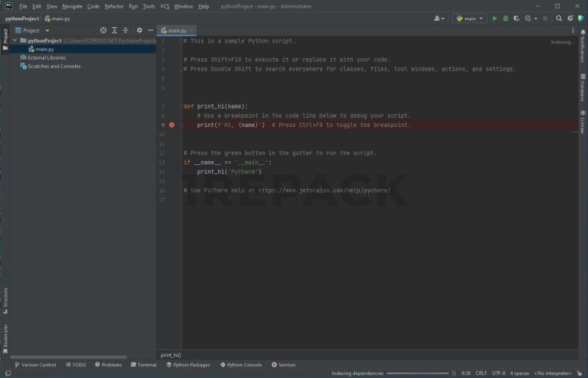Toggle the Structure tool window

[x=5, y=298]
